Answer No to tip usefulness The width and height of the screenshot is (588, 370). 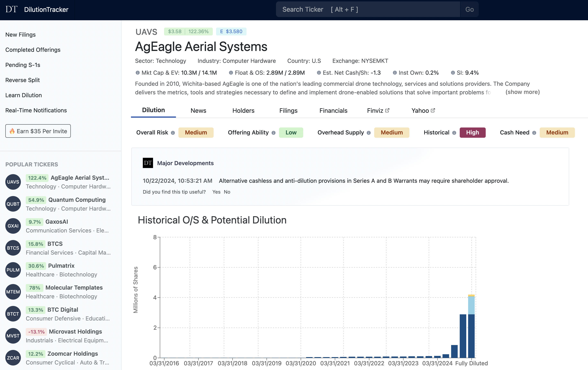[x=227, y=192]
